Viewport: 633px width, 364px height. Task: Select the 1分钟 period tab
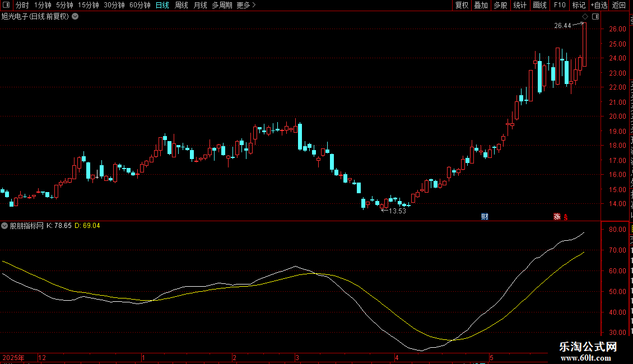point(43,5)
